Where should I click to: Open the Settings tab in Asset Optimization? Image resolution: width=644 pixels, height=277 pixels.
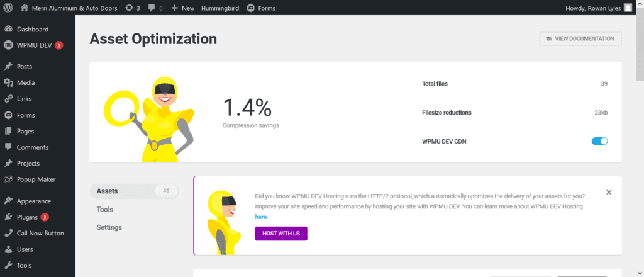click(x=109, y=227)
